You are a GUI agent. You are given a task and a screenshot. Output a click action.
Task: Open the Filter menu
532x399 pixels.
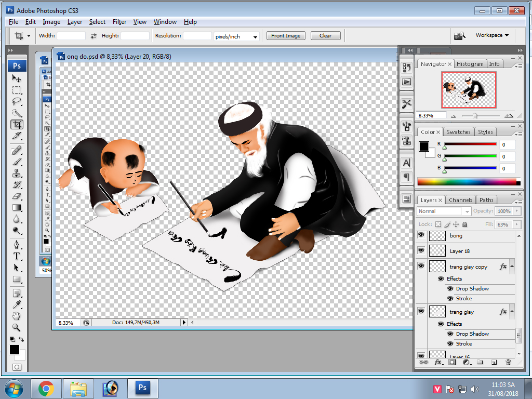click(119, 22)
